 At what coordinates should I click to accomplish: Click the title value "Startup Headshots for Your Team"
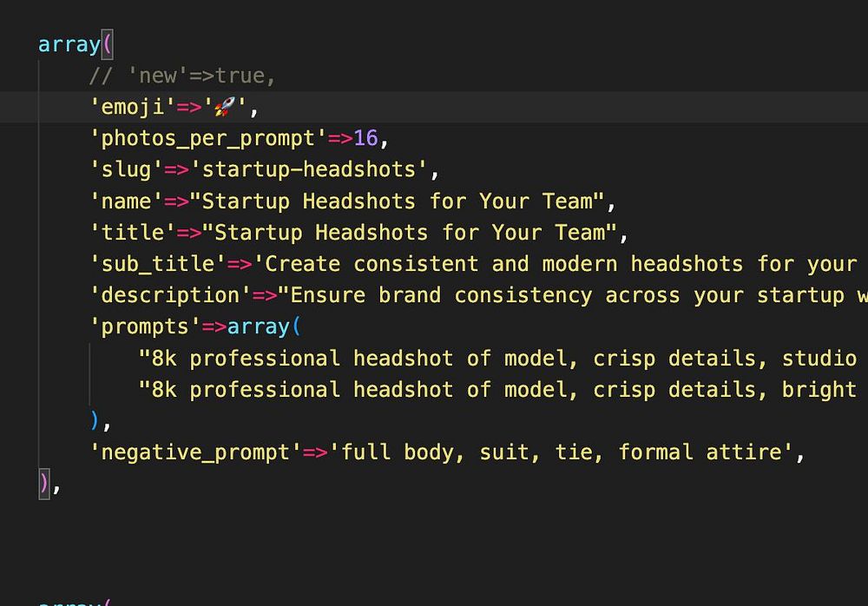tap(410, 233)
